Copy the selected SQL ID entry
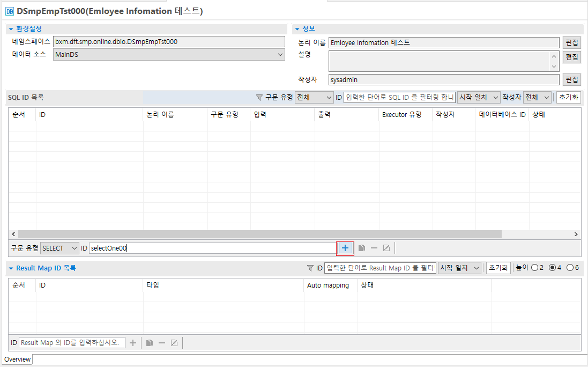 click(363, 248)
